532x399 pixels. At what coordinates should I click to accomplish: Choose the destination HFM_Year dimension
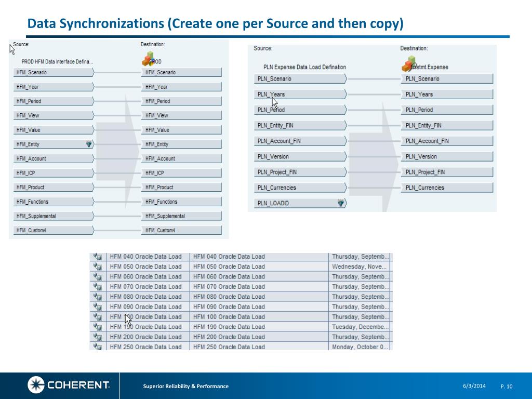click(x=181, y=87)
